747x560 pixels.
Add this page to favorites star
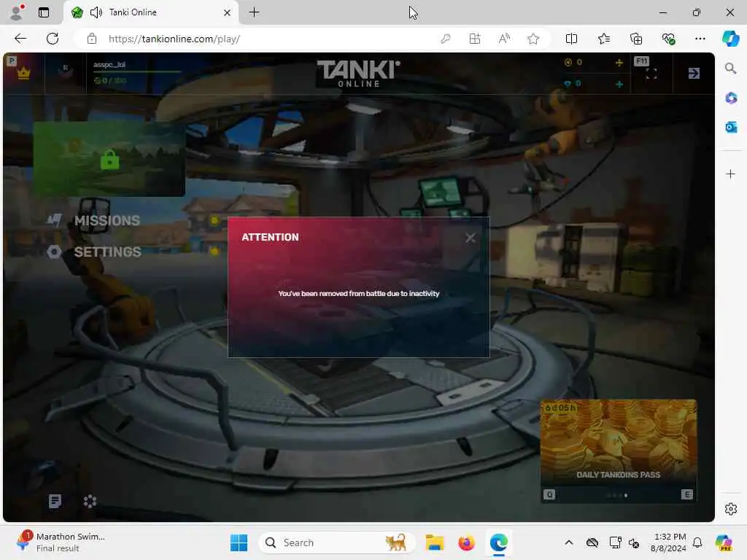point(533,39)
